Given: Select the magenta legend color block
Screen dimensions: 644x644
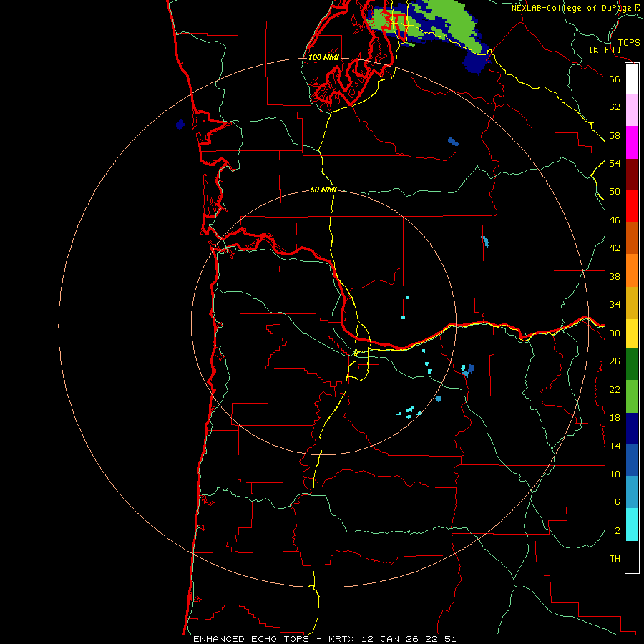Looking at the screenshot, I should (x=632, y=142).
